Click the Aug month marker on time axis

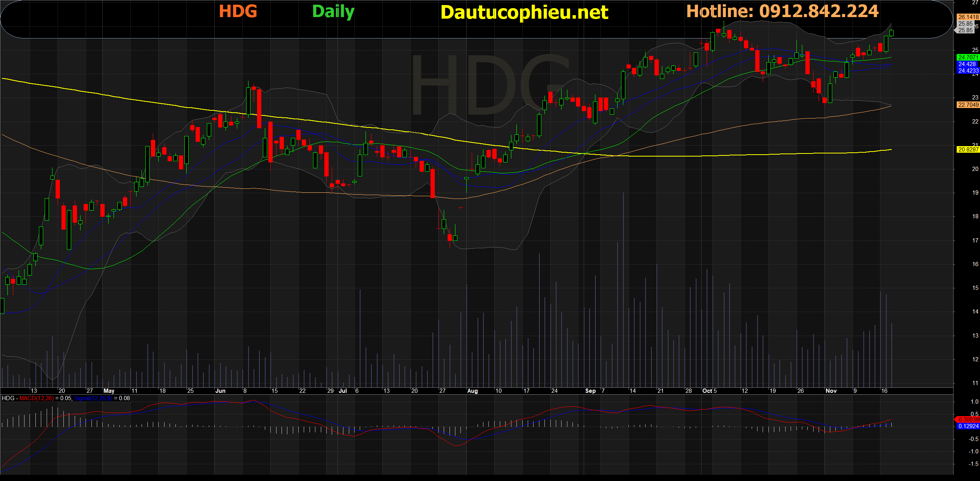(472, 391)
